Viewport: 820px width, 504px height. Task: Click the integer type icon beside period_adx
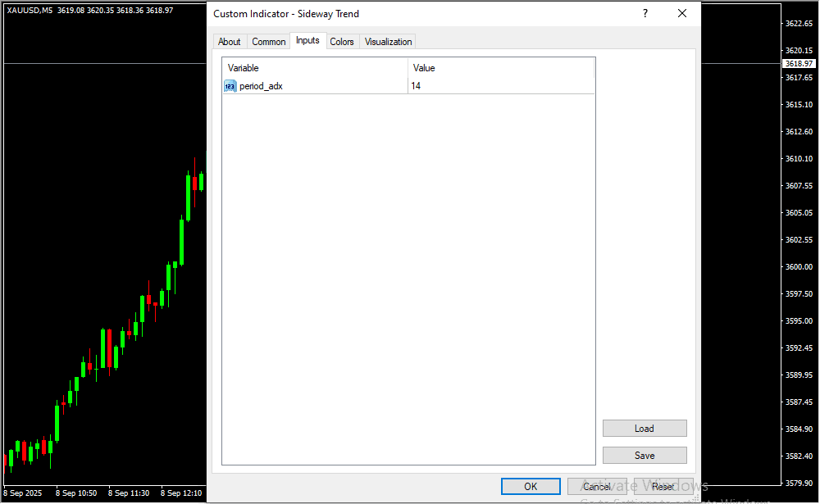230,86
